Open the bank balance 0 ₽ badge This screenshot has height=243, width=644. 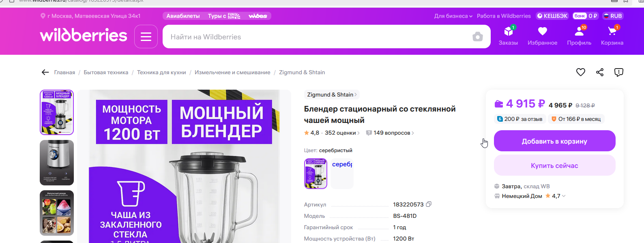point(586,16)
